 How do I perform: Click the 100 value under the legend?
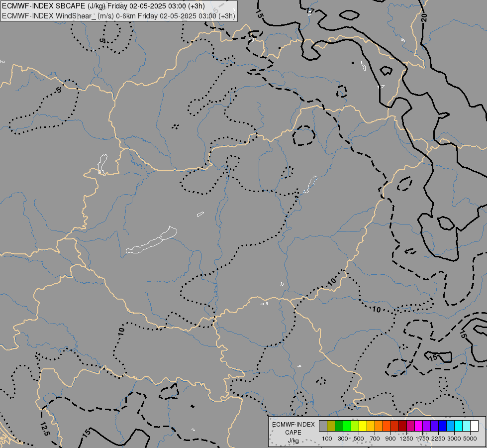pyautogui.click(x=327, y=439)
